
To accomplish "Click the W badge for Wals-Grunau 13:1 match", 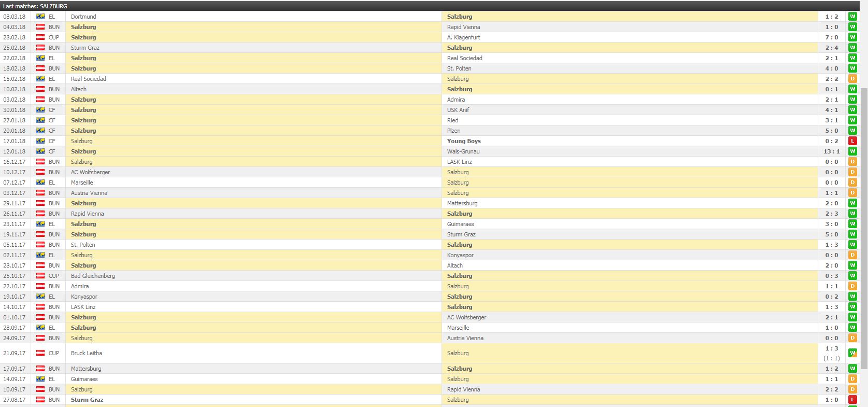I will pyautogui.click(x=852, y=151).
